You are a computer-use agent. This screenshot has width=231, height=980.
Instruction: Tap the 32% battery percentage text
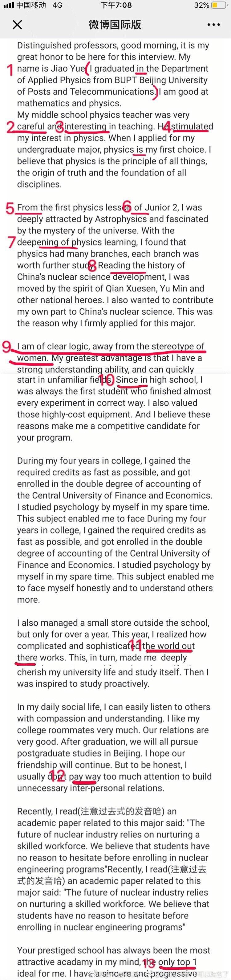[x=201, y=5]
